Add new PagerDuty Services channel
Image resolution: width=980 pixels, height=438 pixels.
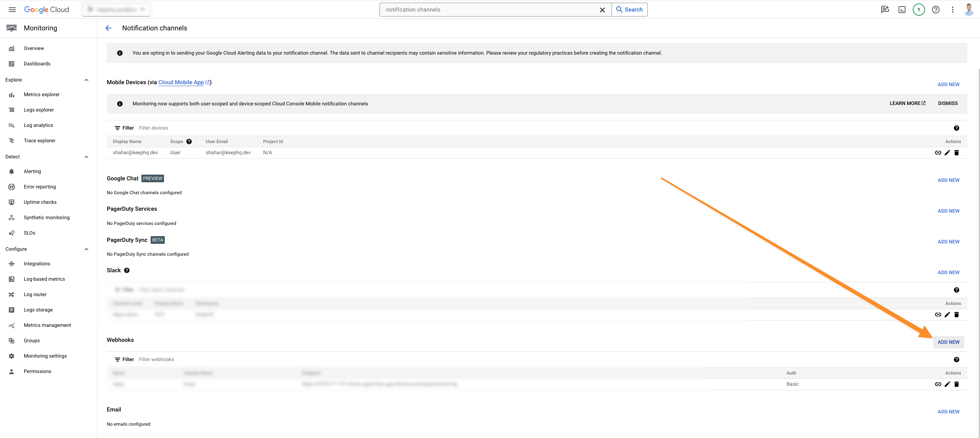pos(948,211)
